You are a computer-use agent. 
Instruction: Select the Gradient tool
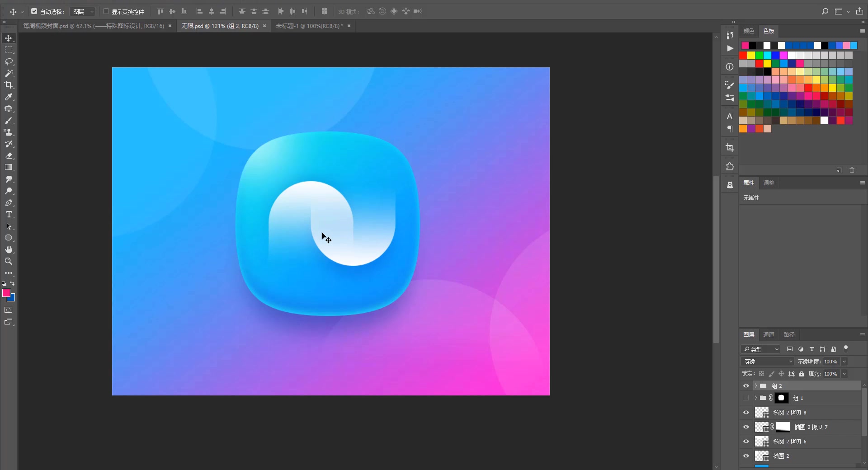tap(9, 167)
